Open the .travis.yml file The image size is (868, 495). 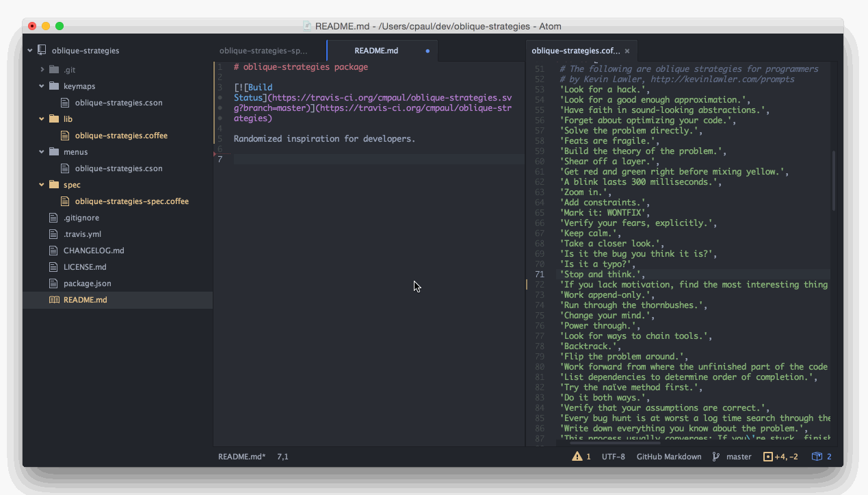click(82, 234)
